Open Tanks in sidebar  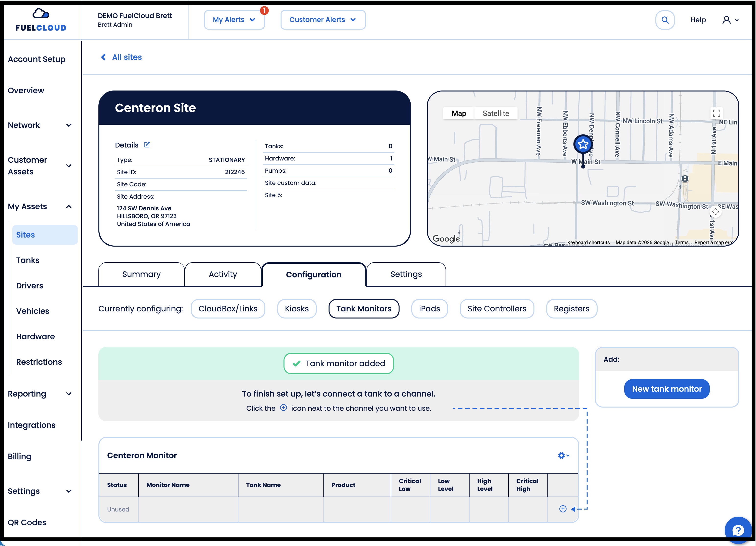(28, 260)
